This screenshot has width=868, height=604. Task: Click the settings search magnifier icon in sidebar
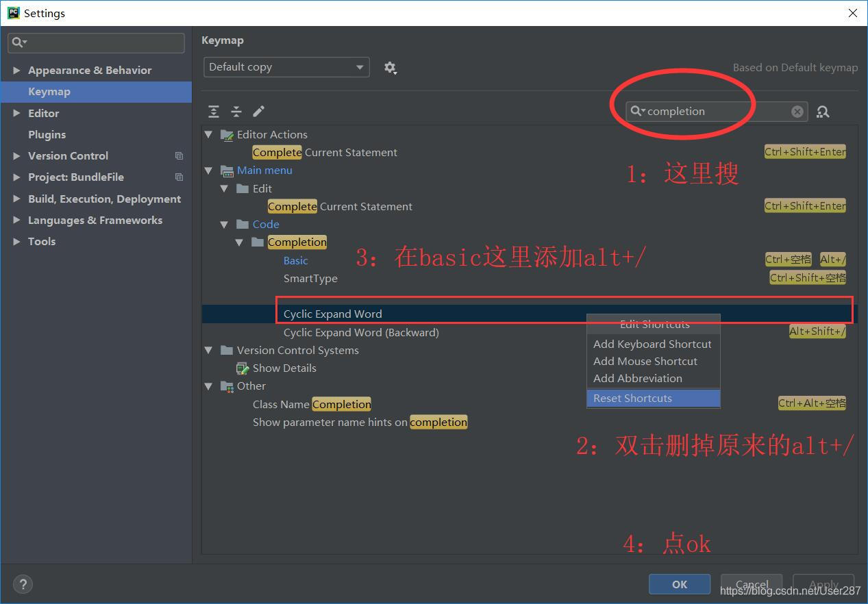tap(18, 42)
